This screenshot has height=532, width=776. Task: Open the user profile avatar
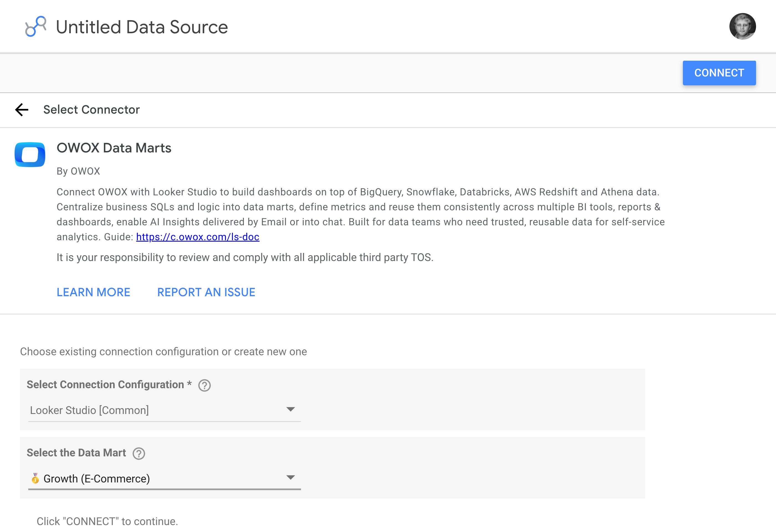pos(742,26)
